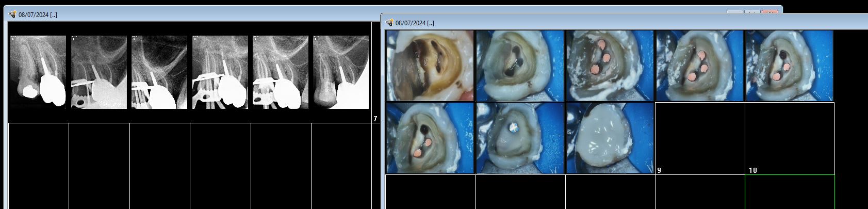Select the first photo in the second row
Viewport: 868px width, 209px height.
click(430, 138)
